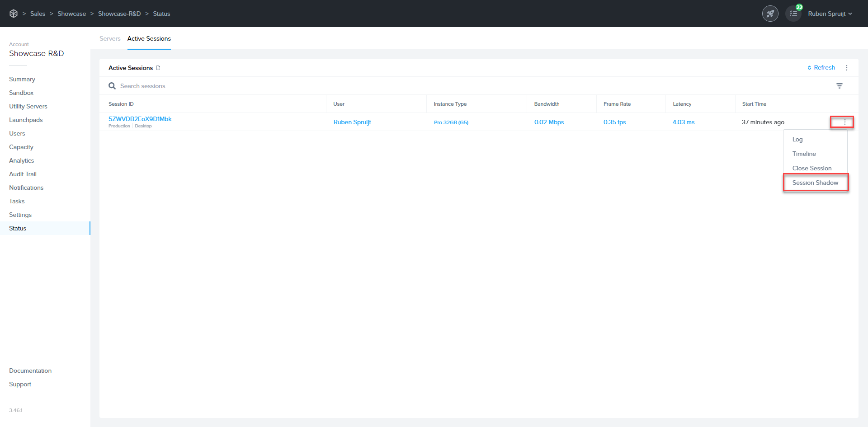Expand the Ruben Spruijt user dropdown
Viewport: 868px width, 427px height.
click(830, 14)
